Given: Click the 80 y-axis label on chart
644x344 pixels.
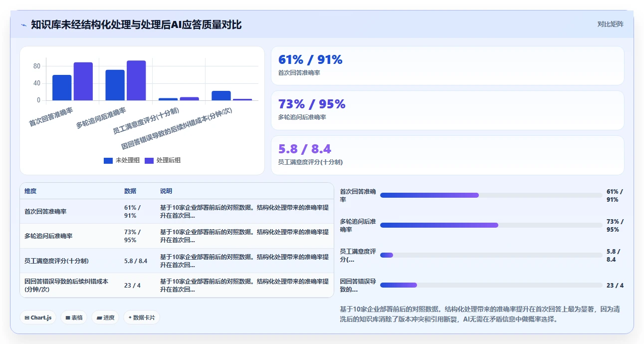Looking at the screenshot, I should [37, 66].
